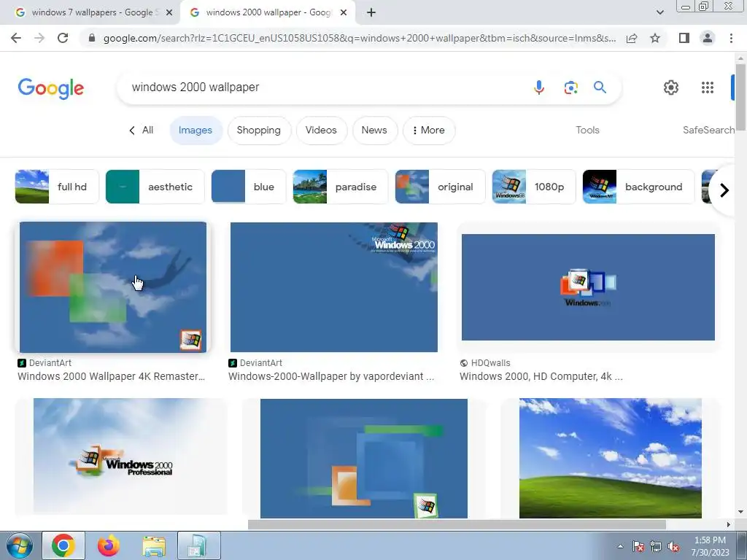Image resolution: width=747 pixels, height=560 pixels.
Task: Click the magnifier search button
Action: [x=600, y=87]
